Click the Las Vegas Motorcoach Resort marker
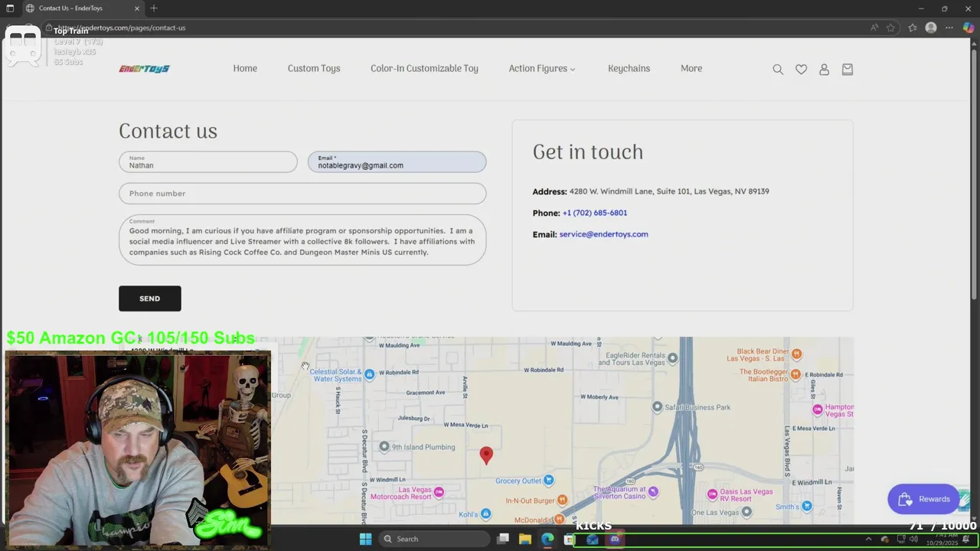This screenshot has width=980, height=551. click(439, 491)
